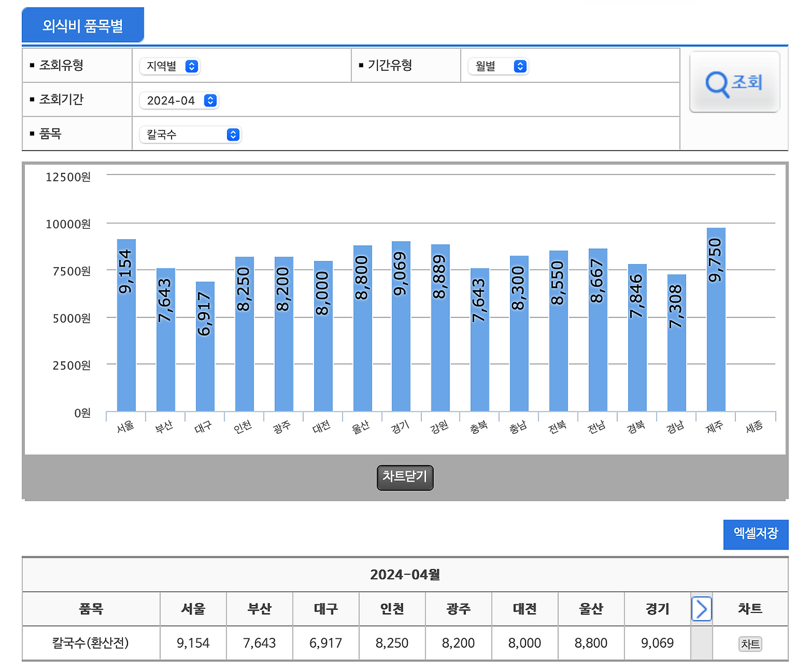Click the stepper arrows on the 칼국수 select
Image resolution: width=796 pixels, height=672 pixels.
click(233, 134)
